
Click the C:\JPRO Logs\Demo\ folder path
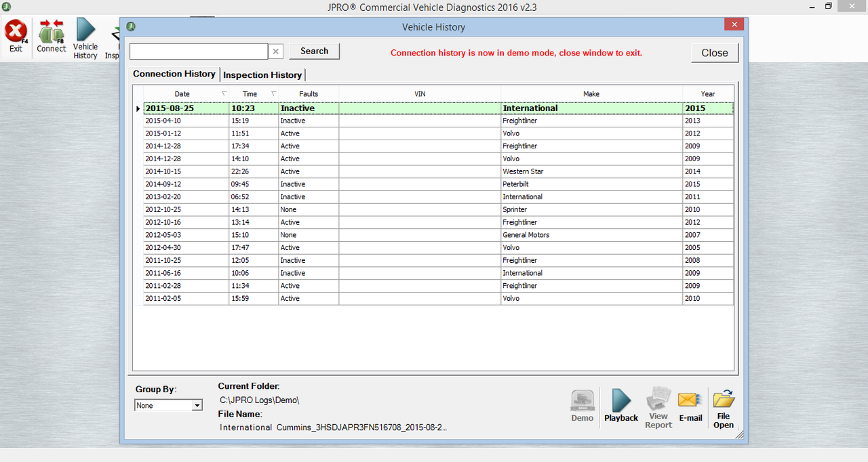click(260, 400)
